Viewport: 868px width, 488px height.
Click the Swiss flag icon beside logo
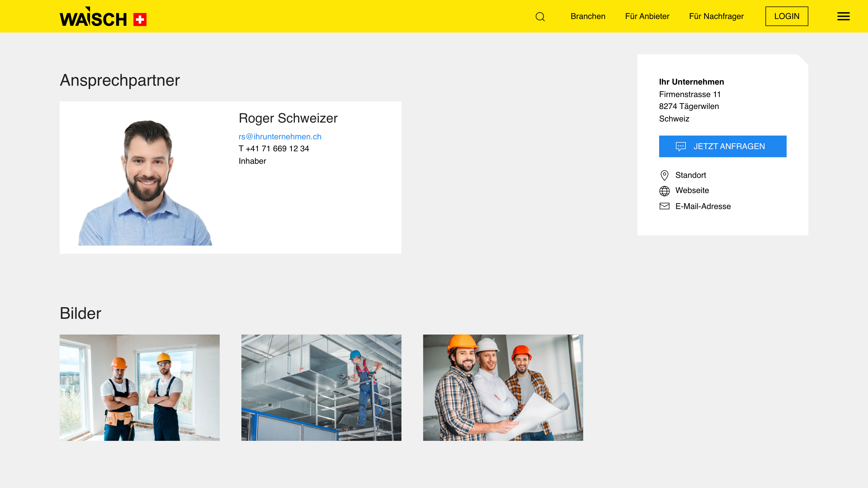click(x=140, y=20)
